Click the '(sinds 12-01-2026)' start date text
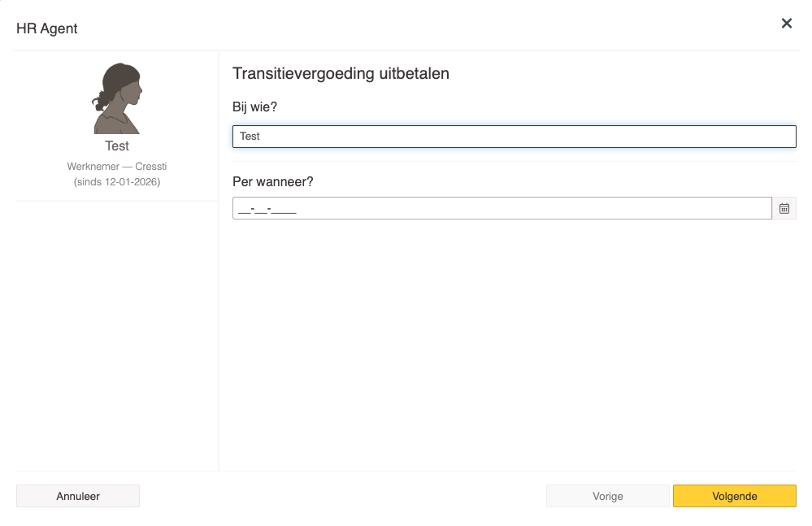The height and width of the screenshot is (526, 812). [117, 181]
